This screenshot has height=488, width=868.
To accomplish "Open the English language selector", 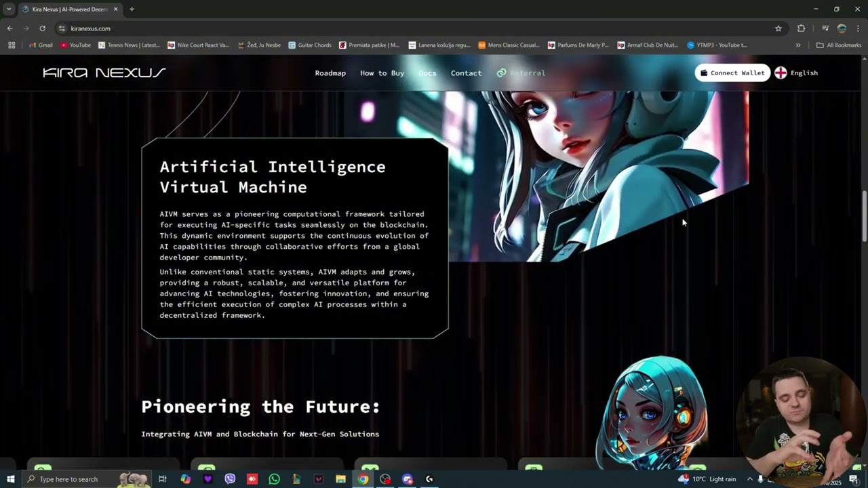I will tap(797, 73).
